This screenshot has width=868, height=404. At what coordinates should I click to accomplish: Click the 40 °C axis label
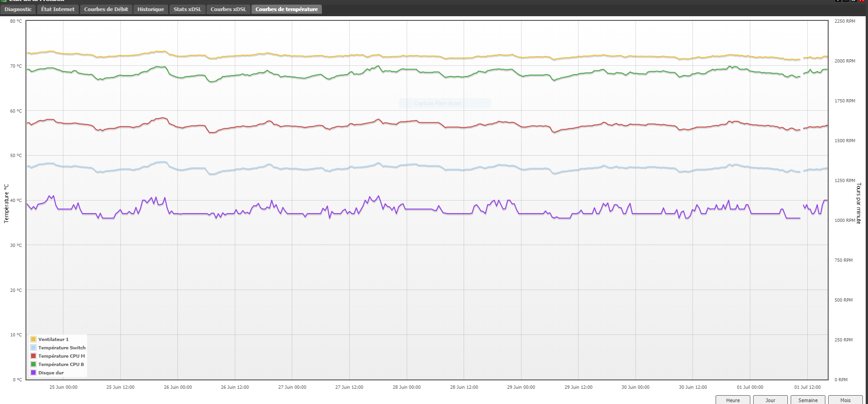[16, 200]
